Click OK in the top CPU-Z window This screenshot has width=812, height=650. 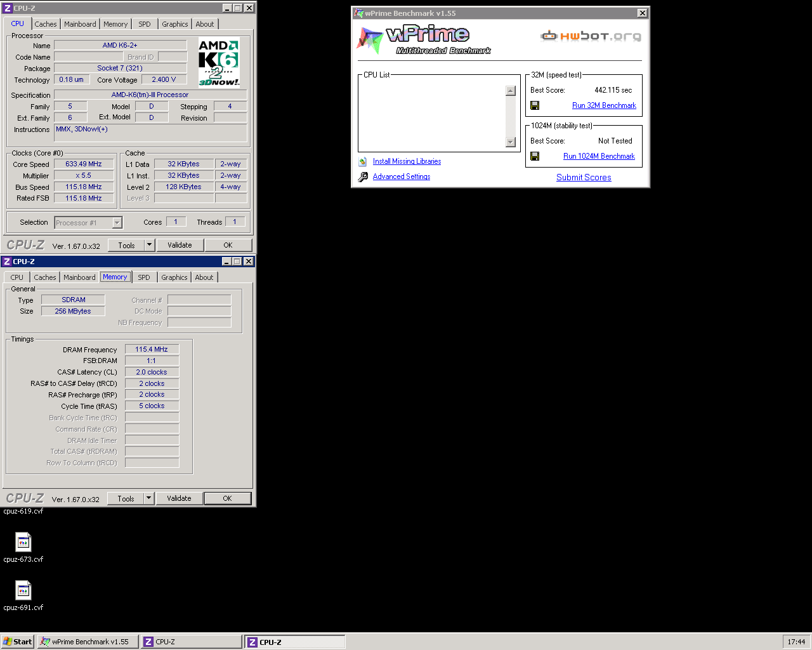click(228, 245)
